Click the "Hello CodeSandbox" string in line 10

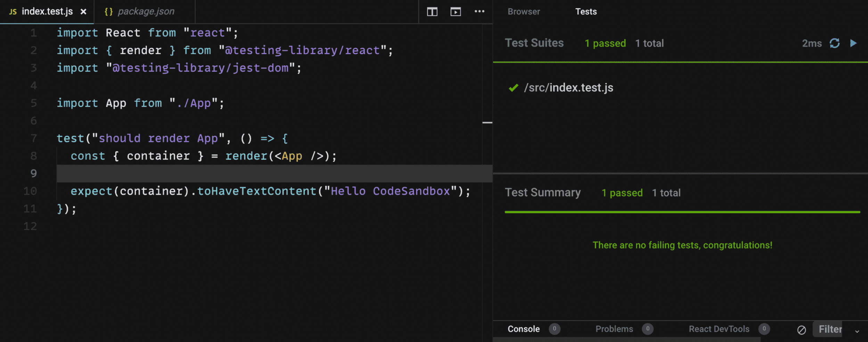(x=390, y=191)
